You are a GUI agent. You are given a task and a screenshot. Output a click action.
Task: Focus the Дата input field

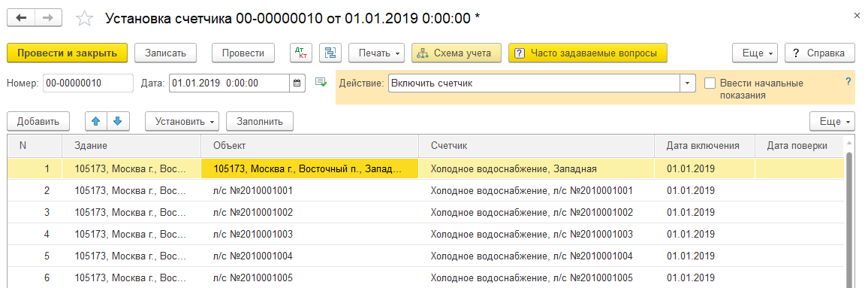[x=229, y=83]
